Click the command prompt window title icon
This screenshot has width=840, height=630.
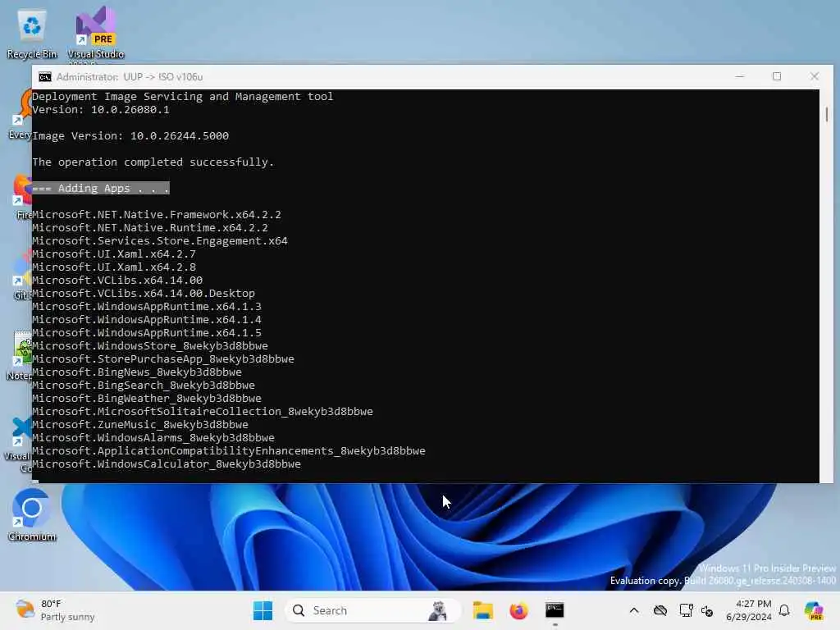[45, 77]
